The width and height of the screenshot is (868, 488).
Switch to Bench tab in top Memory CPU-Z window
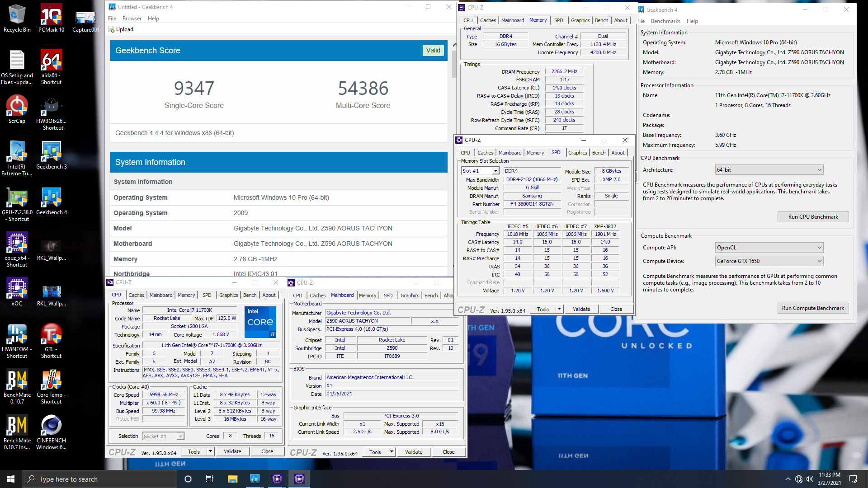click(601, 20)
